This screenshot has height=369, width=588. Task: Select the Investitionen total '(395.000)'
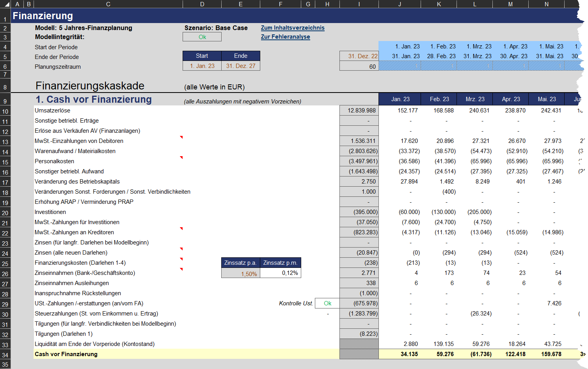[359, 212]
